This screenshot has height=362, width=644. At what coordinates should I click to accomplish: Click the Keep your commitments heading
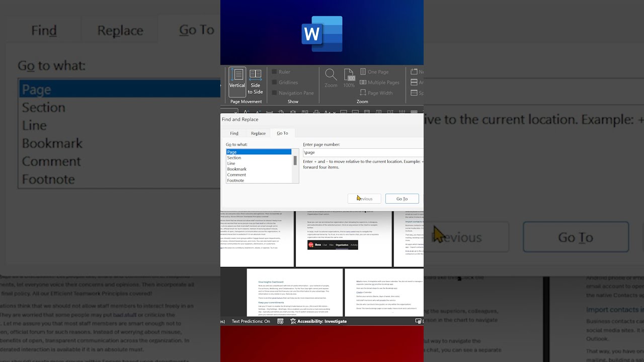tap(271, 303)
